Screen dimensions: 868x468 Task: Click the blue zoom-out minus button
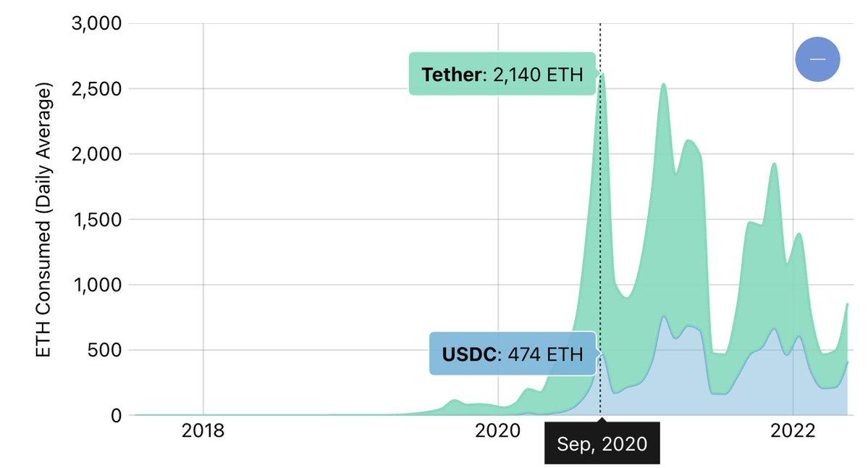point(817,59)
